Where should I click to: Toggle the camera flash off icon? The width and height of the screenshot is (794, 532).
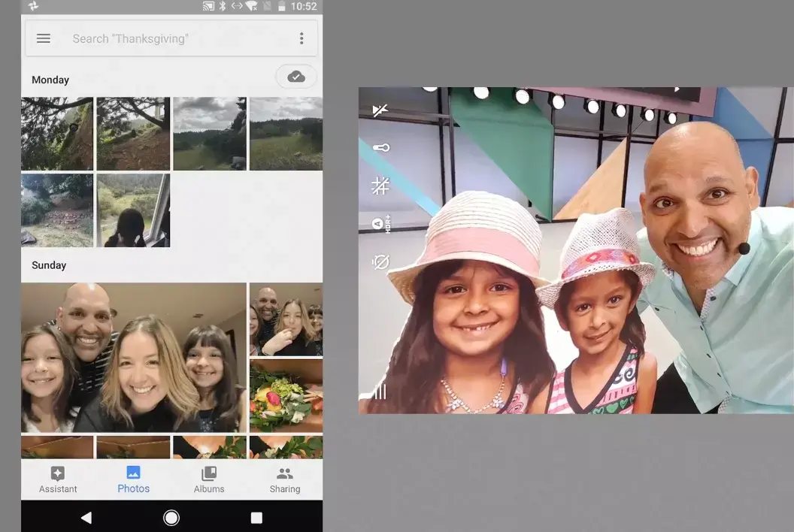coord(380,110)
